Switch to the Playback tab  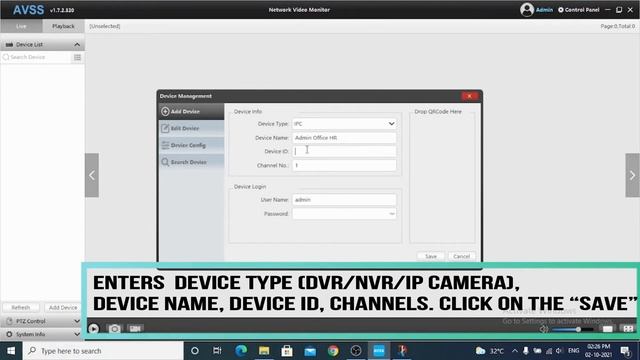(x=63, y=26)
